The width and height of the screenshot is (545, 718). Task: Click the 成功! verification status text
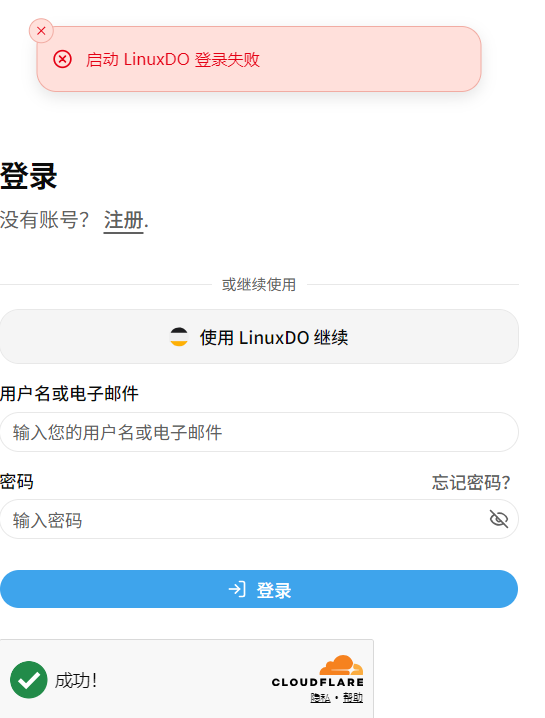[76, 680]
